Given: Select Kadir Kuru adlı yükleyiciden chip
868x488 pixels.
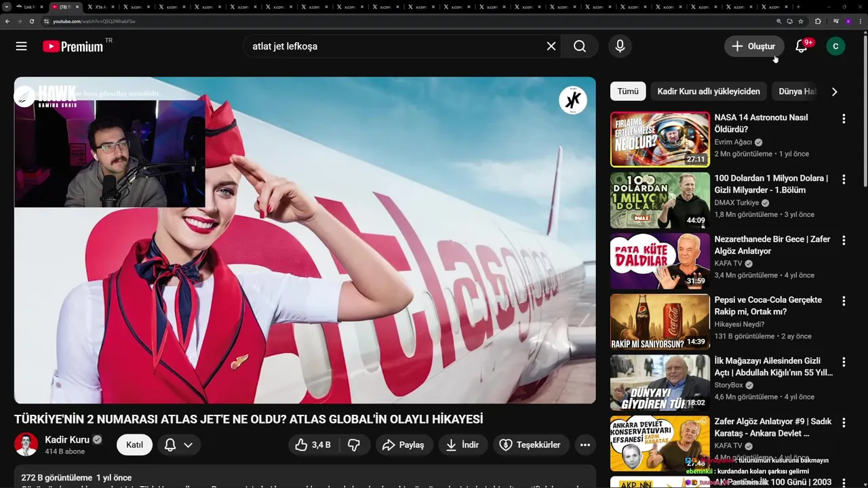Looking at the screenshot, I should (709, 91).
